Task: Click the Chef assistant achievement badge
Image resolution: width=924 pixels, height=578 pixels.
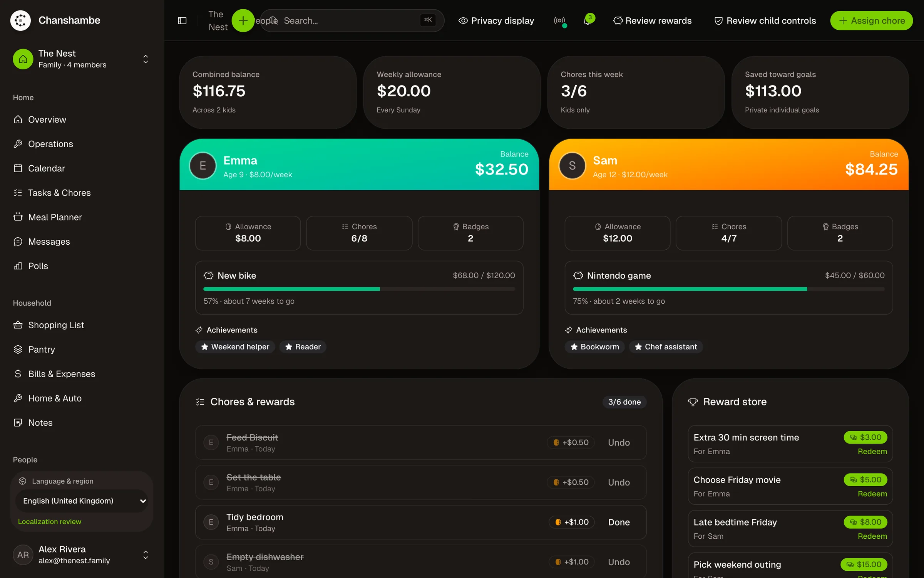Action: [x=666, y=347]
